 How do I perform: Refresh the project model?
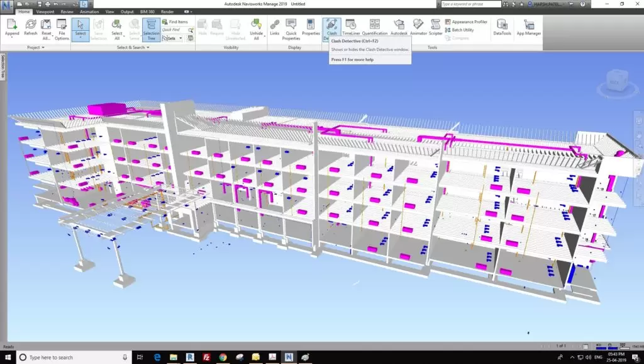(30, 28)
